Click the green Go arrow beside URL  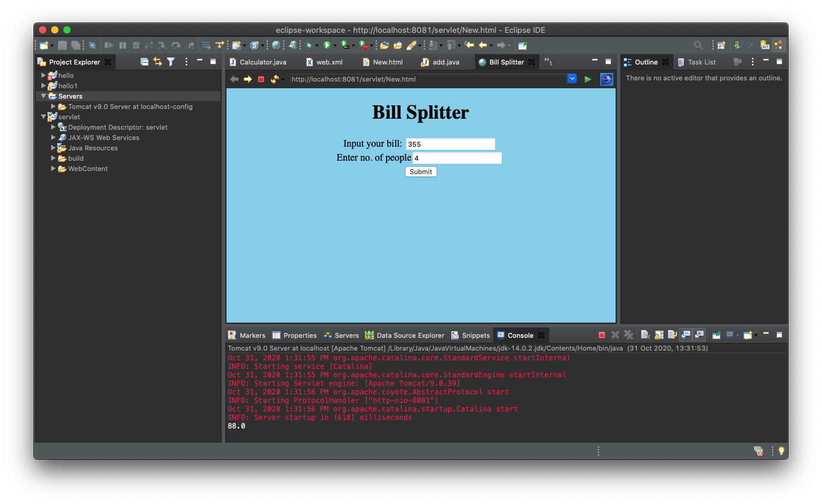(588, 79)
